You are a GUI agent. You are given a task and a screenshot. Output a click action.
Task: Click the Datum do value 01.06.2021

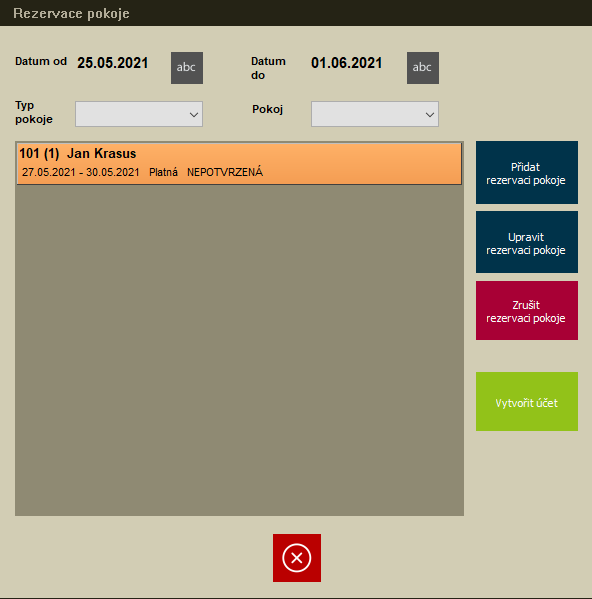(x=347, y=63)
